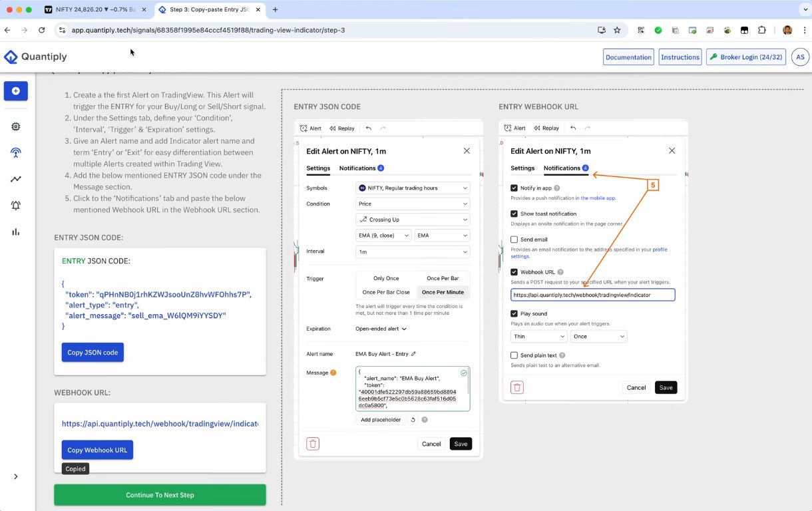Expand the Open-ended alert expiration dropdown
This screenshot has width=812, height=511.
381,328
